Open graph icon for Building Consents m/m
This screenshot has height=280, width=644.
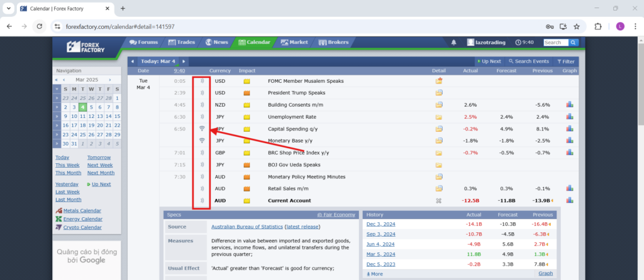(x=569, y=105)
